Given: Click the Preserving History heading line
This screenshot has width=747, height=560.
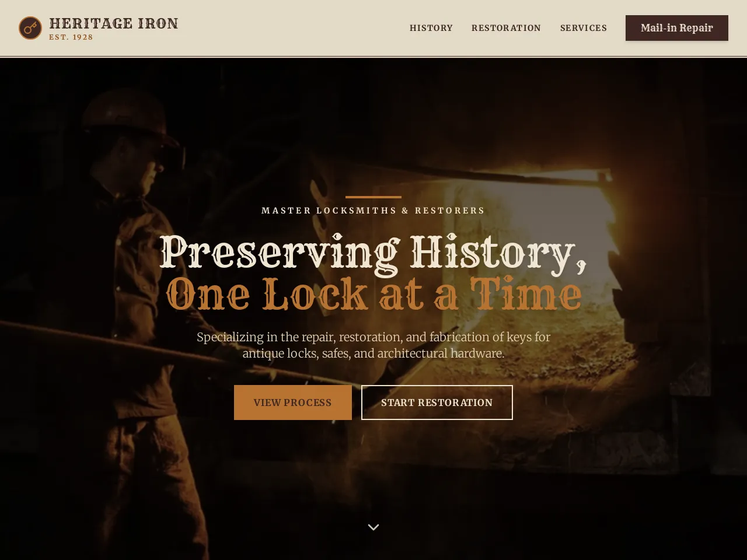Looking at the screenshot, I should click(x=373, y=253).
